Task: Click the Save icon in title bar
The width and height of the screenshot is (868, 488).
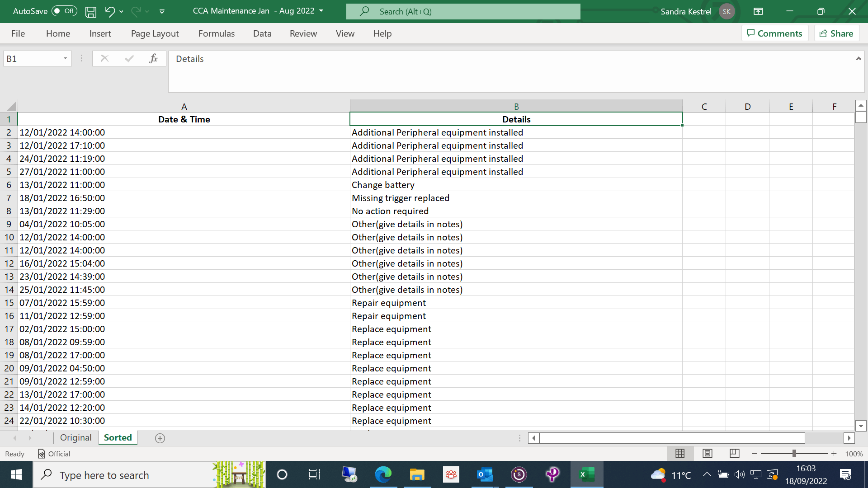Action: tap(91, 12)
